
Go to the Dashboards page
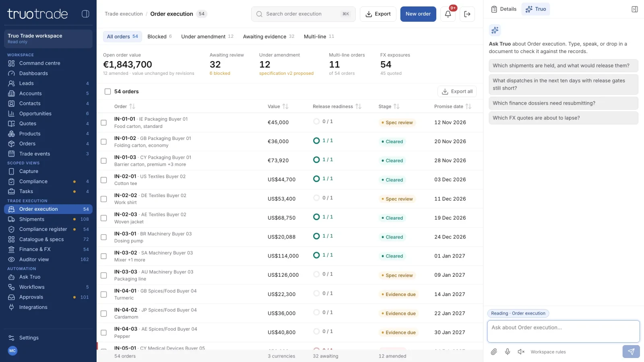point(48,73)
